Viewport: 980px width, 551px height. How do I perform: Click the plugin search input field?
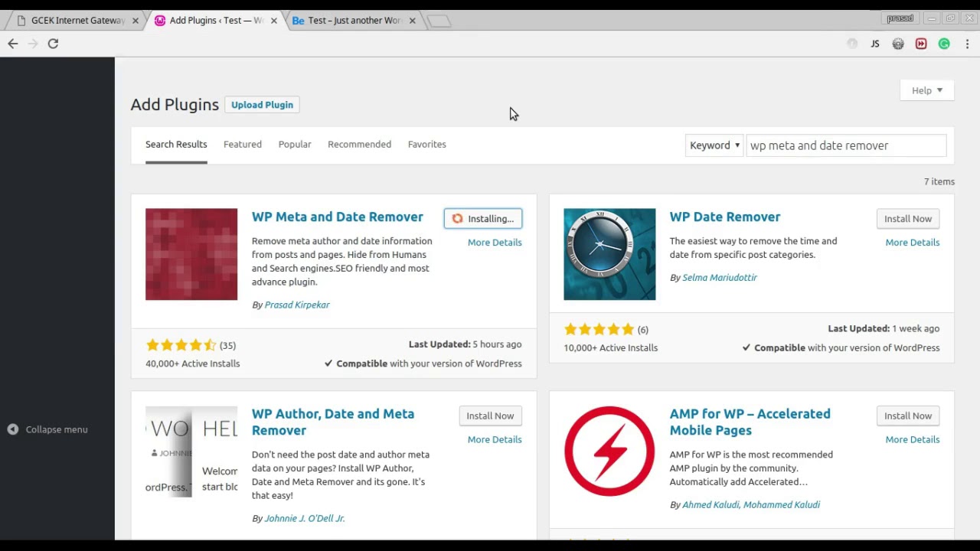pos(846,145)
